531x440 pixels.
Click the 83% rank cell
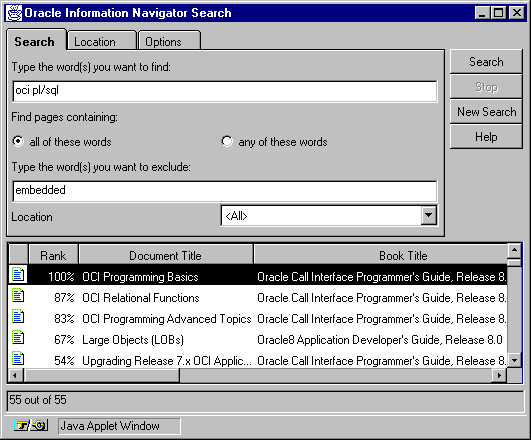point(64,319)
